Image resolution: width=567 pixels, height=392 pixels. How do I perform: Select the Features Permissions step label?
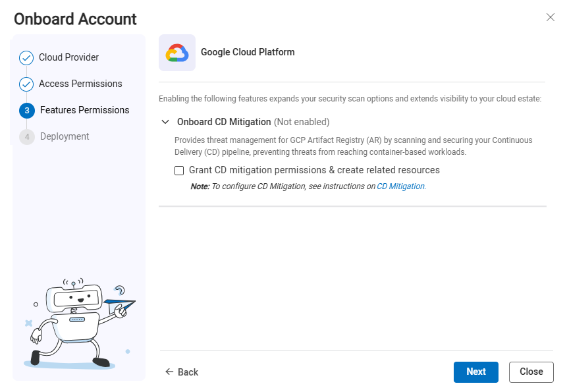tap(84, 110)
